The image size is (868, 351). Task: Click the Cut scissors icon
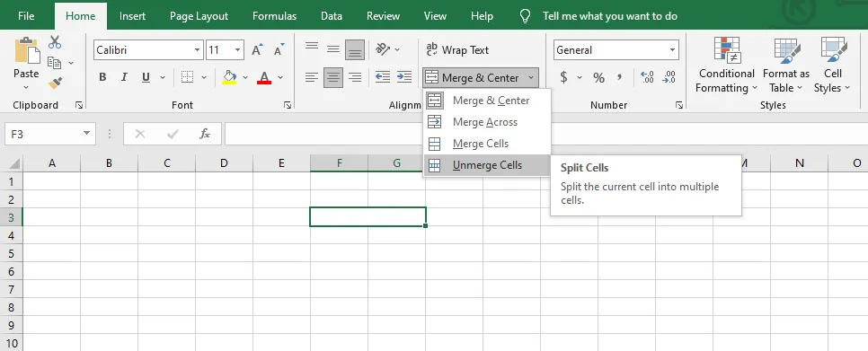(55, 42)
